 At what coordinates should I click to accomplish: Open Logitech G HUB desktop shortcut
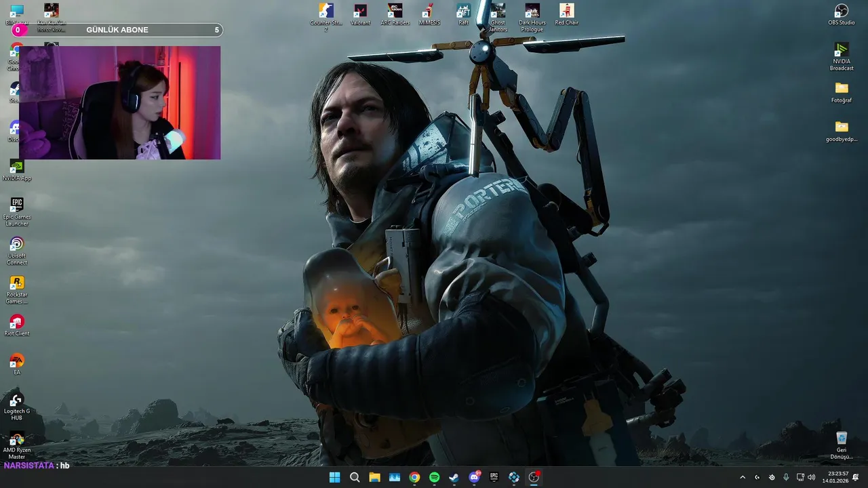tap(17, 405)
